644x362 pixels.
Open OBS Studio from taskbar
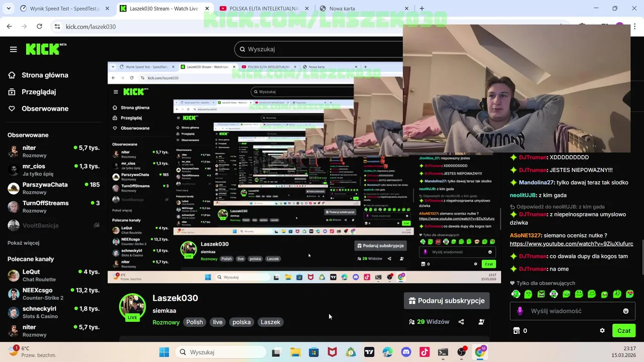pos(461,352)
